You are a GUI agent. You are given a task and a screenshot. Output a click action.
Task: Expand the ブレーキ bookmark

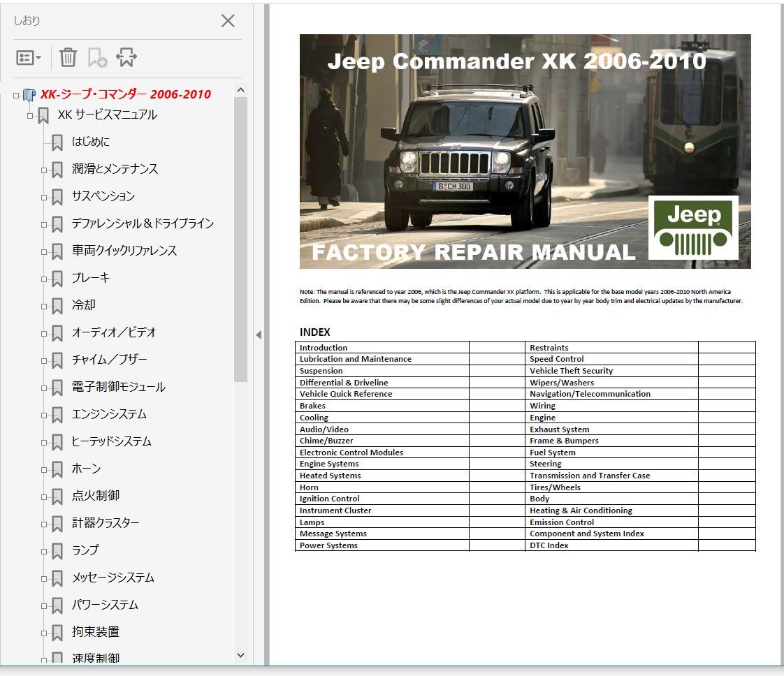[44, 279]
